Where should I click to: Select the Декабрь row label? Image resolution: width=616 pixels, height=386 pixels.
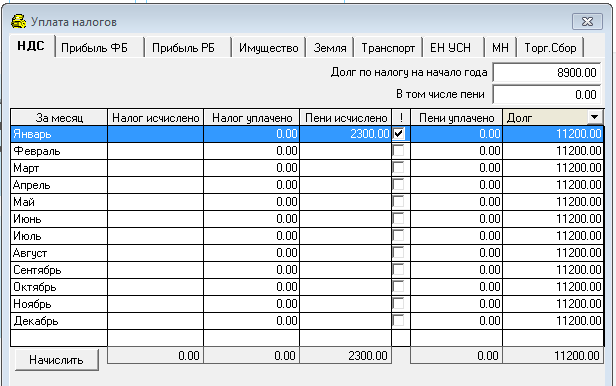tap(36, 321)
